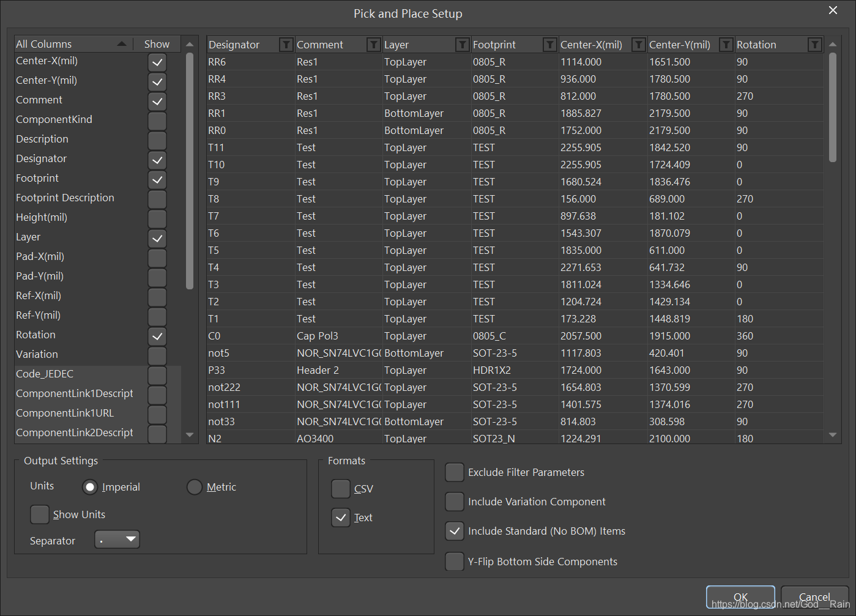Enable Show for Ref-Y(mil)
The width and height of the screenshot is (856, 616).
[x=157, y=317]
